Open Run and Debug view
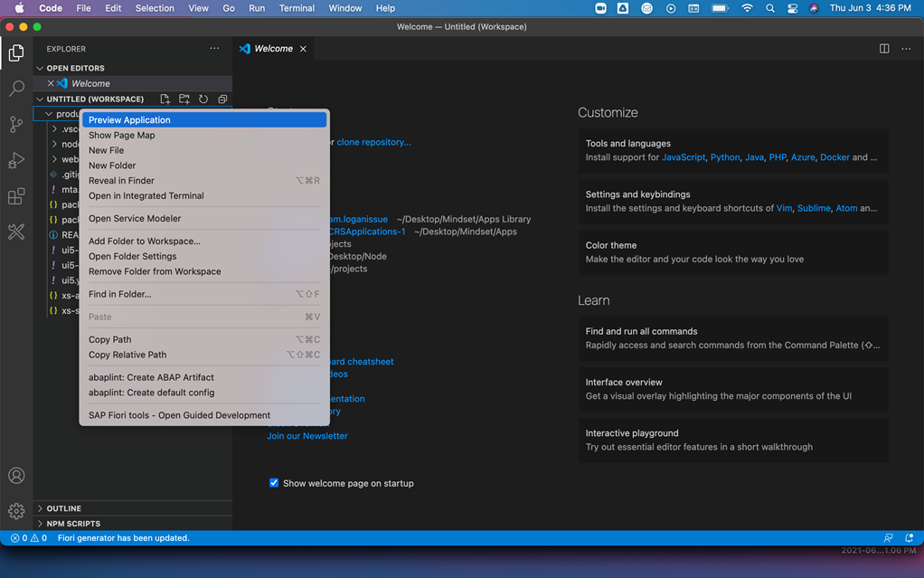This screenshot has height=578, width=924. tap(16, 160)
